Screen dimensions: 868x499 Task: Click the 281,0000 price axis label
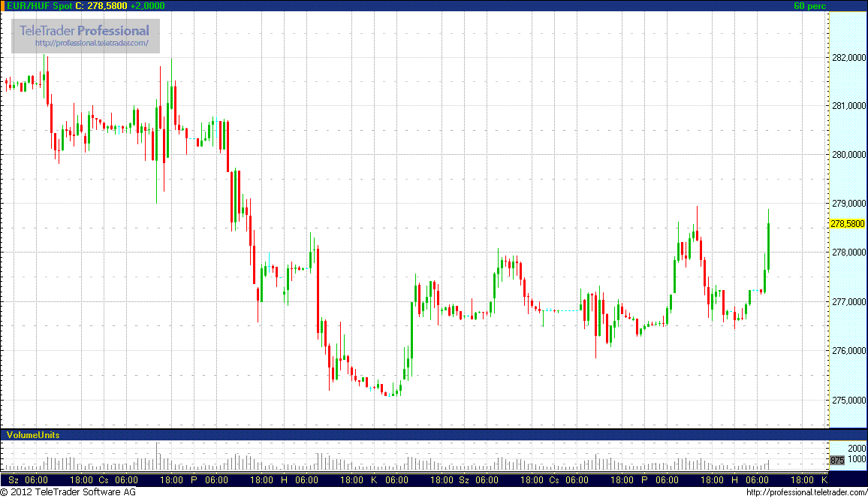848,106
